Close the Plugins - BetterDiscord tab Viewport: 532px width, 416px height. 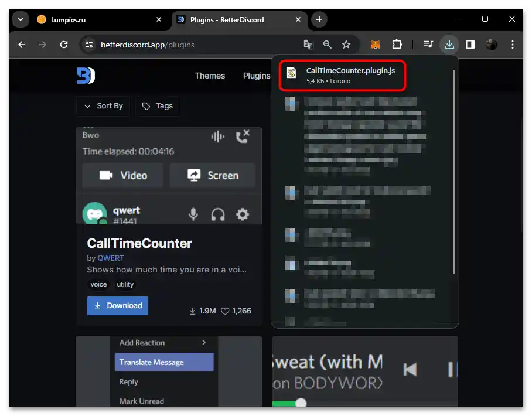coord(298,20)
